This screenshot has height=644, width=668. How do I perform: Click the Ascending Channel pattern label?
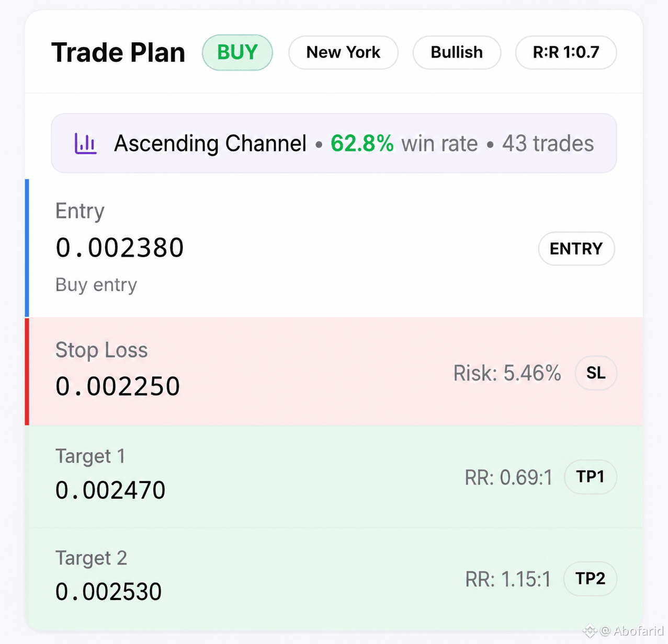click(210, 144)
